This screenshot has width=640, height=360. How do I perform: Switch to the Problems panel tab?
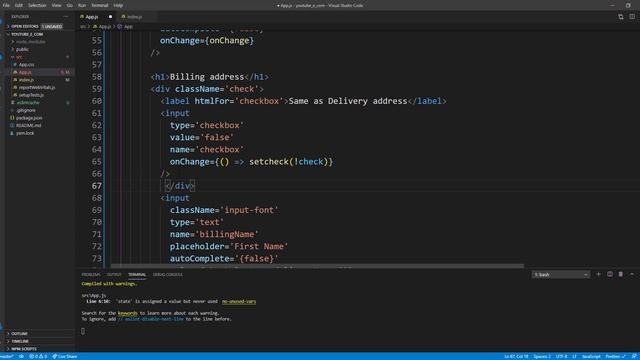pyautogui.click(x=91, y=275)
